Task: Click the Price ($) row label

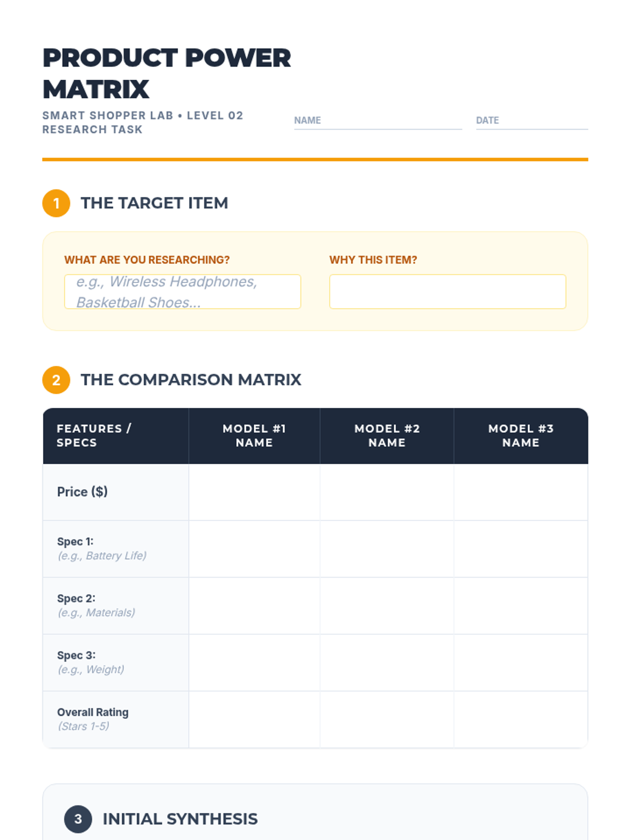Action: click(82, 492)
